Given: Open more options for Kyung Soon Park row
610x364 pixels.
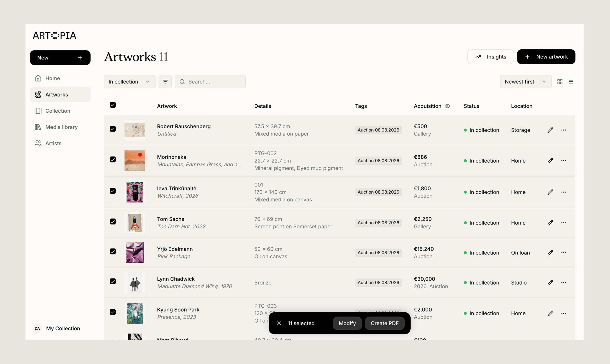Looking at the screenshot, I should click(x=563, y=313).
